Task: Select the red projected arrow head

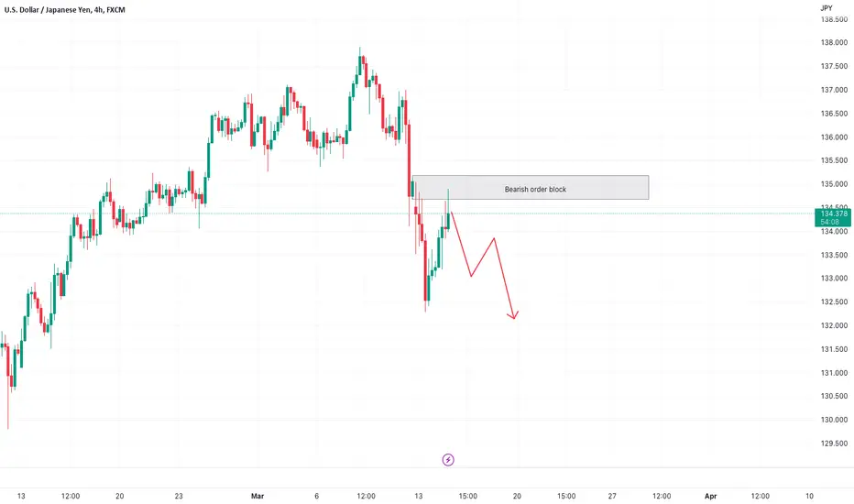Action: tap(513, 314)
